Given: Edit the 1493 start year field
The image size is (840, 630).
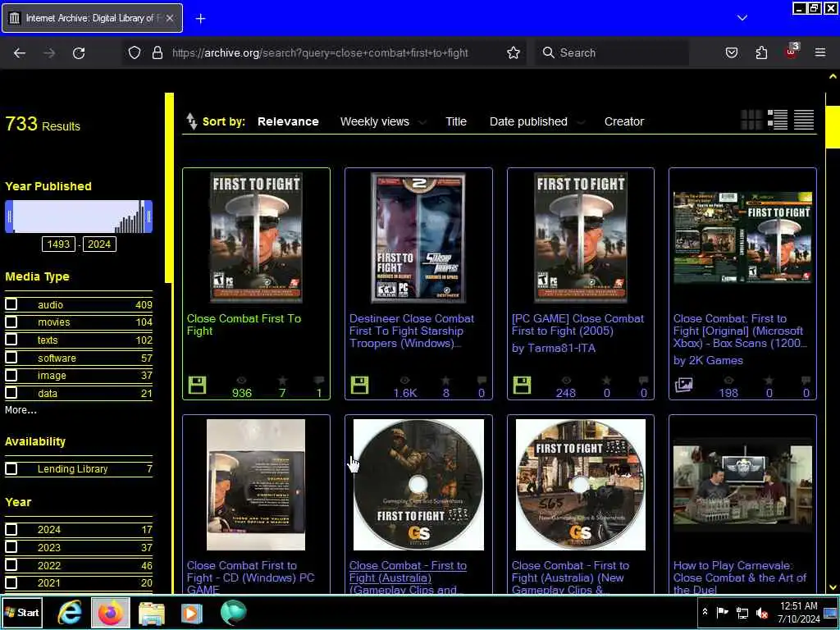Looking at the screenshot, I should pyautogui.click(x=58, y=244).
